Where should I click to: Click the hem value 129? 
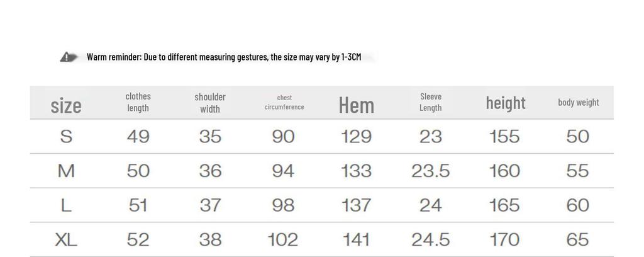[357, 137]
